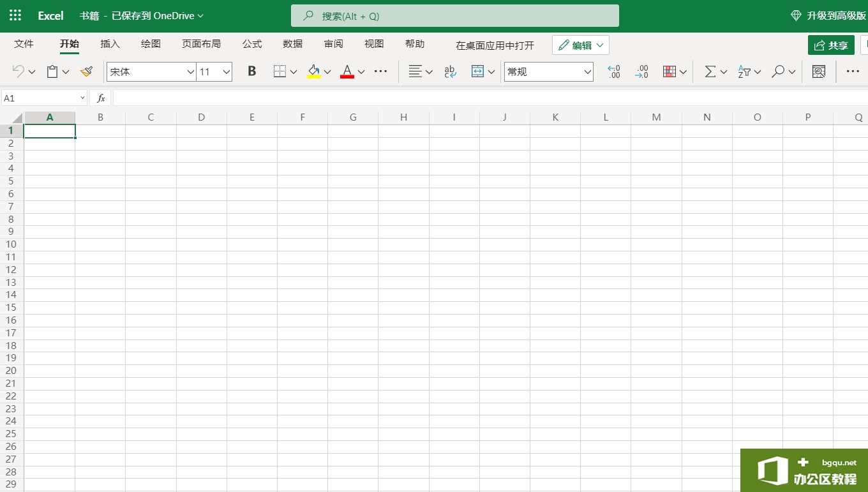Switch to the 开始 tab

pyautogui.click(x=70, y=44)
